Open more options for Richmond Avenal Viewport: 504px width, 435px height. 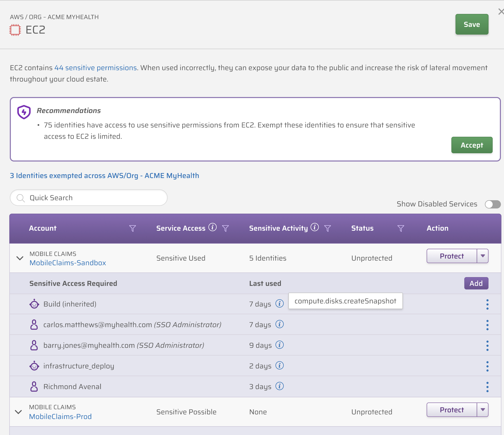coord(487,387)
